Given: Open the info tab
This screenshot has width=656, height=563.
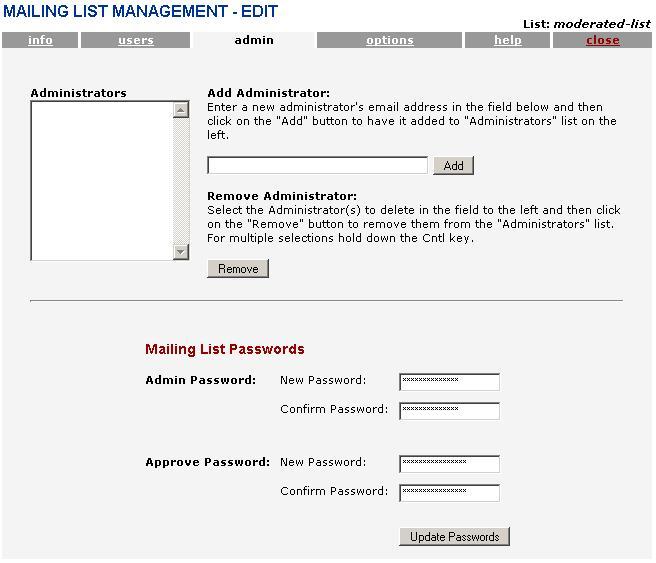Looking at the screenshot, I should [40, 41].
